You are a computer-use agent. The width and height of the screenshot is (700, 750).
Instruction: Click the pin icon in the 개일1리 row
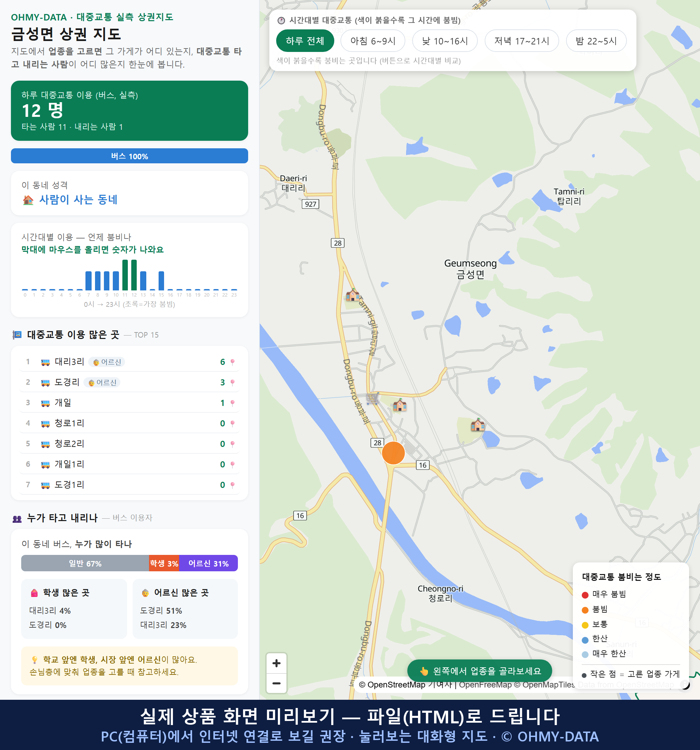coord(232,464)
